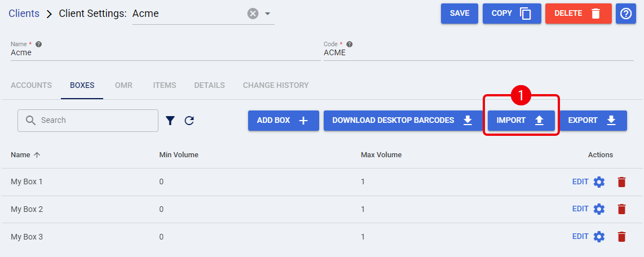The height and width of the screenshot is (257, 644).
Task: Export the boxes list
Action: coord(593,121)
